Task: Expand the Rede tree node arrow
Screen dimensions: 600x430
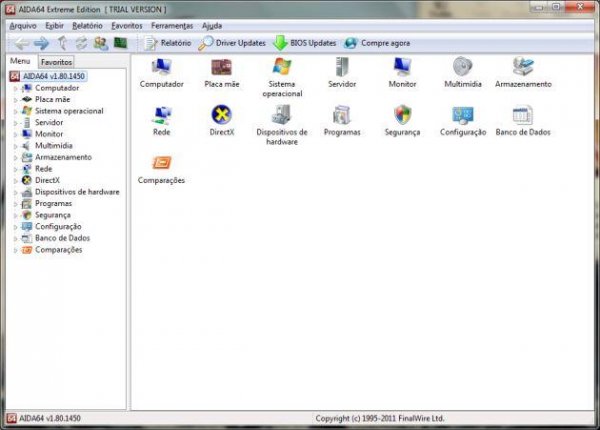Action: [x=16, y=169]
